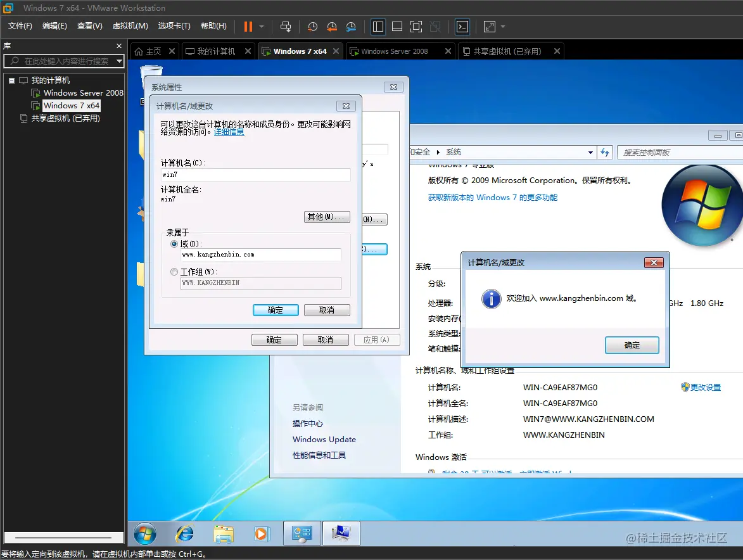Click the 系统 breadcrumb item
Image resolution: width=743 pixels, height=560 pixels.
click(454, 152)
